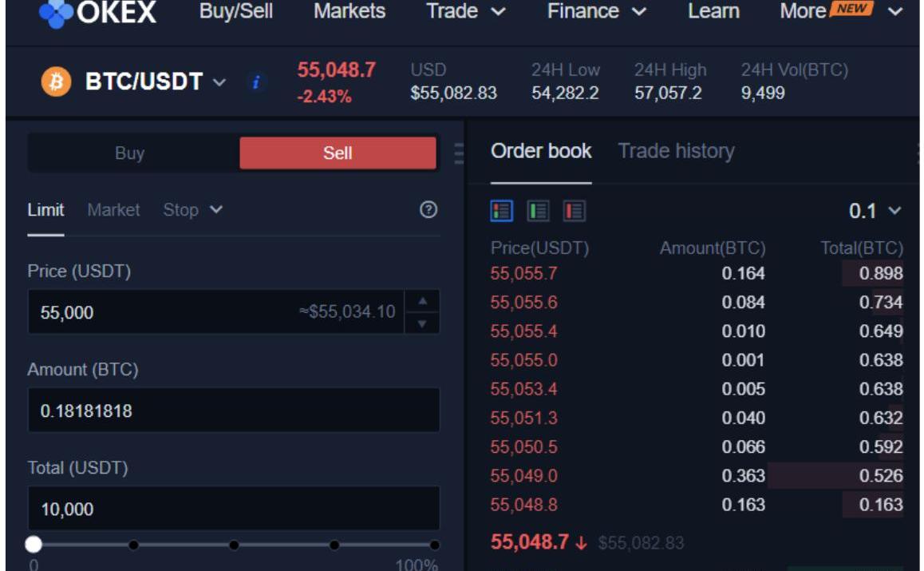Focus the Total (USDT) input field

pos(234,509)
